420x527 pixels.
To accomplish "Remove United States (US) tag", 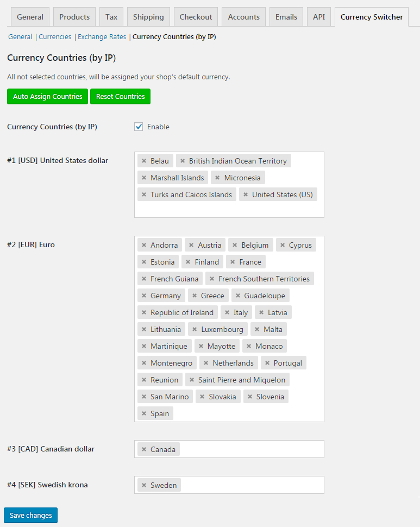I will pyautogui.click(x=246, y=195).
